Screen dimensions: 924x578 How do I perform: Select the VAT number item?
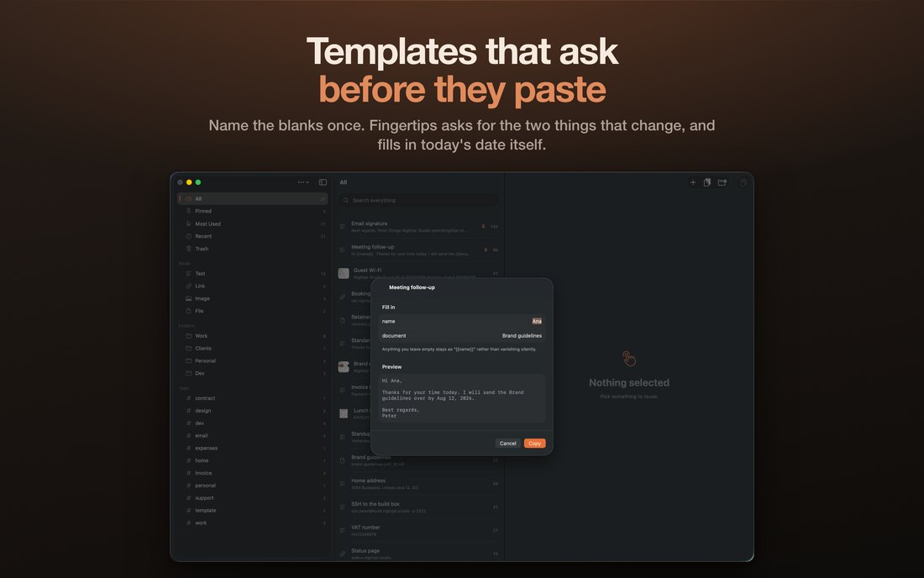[418, 530]
